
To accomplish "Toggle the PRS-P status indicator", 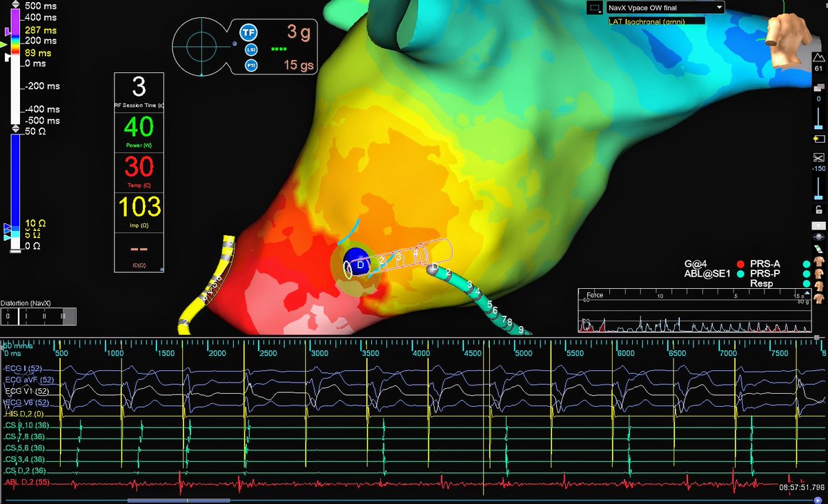I will pyautogui.click(x=806, y=274).
